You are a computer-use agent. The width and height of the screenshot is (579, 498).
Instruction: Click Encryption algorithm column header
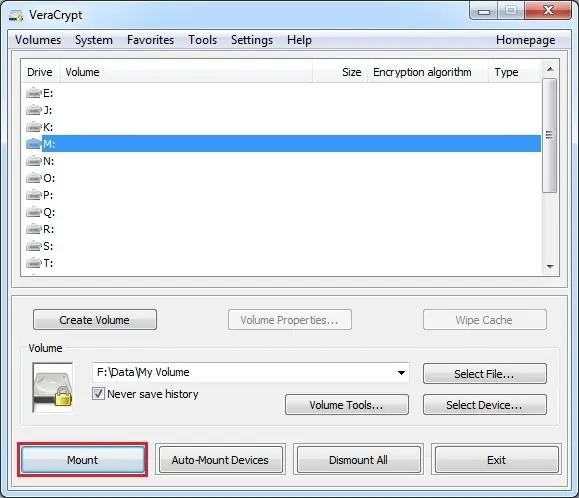click(428, 72)
